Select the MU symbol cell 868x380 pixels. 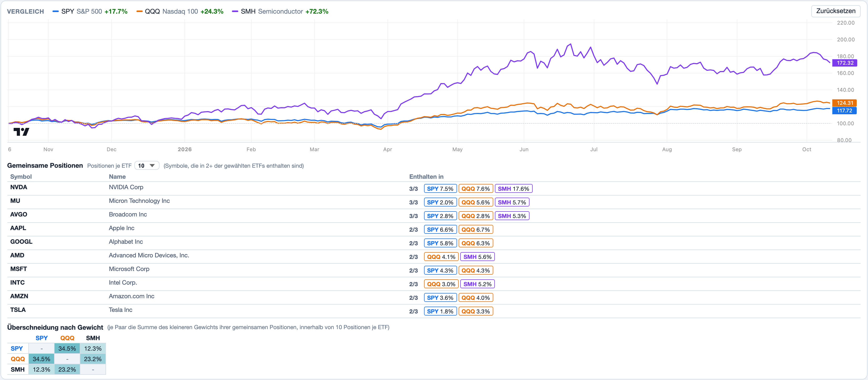click(x=15, y=201)
